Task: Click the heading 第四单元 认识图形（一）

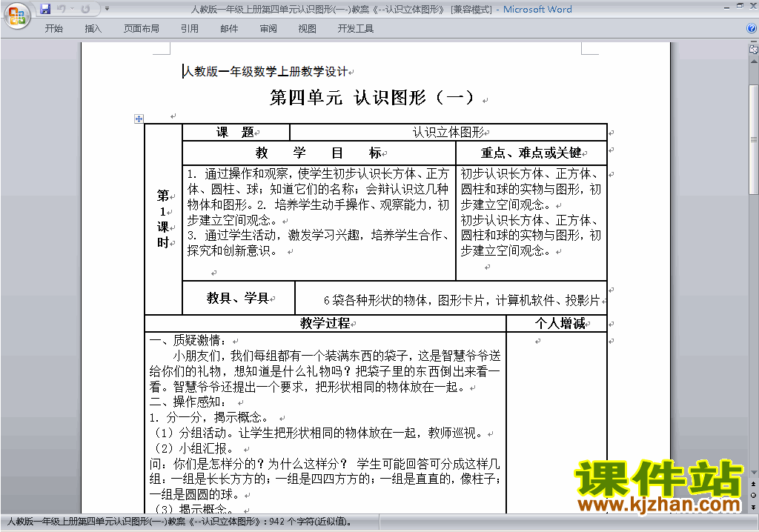Action: point(372,98)
